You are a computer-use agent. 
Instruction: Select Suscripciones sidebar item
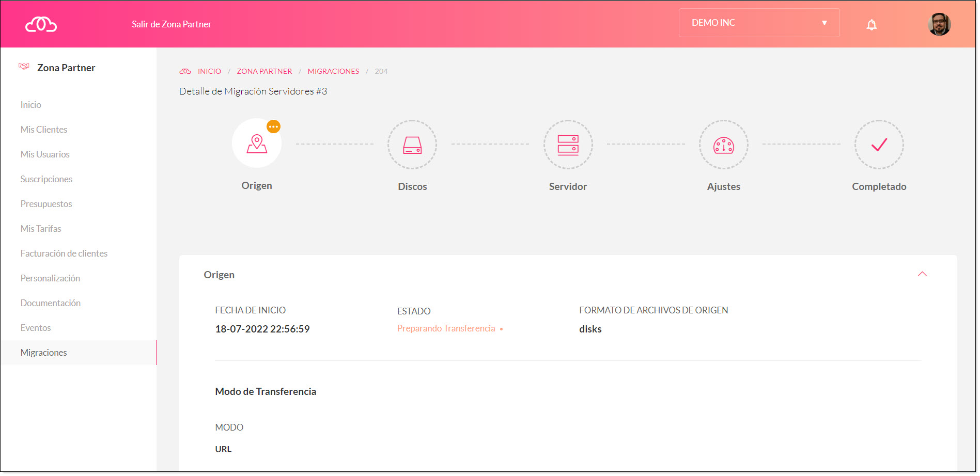point(46,179)
